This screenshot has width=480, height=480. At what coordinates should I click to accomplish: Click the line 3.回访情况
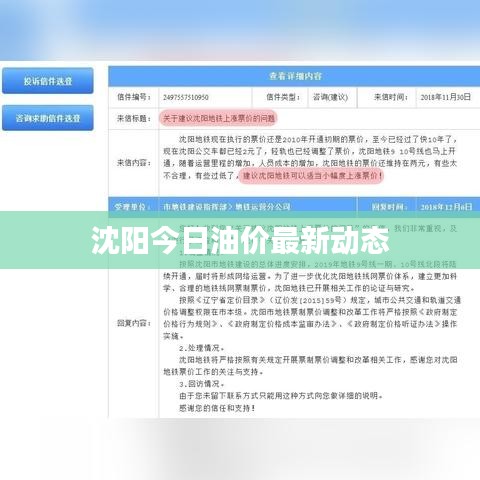(201, 384)
